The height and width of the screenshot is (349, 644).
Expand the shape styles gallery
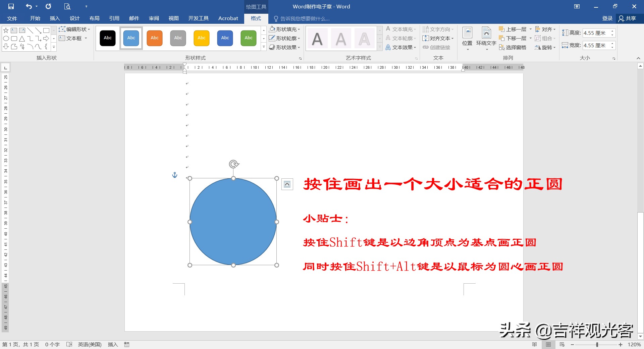pos(264,47)
